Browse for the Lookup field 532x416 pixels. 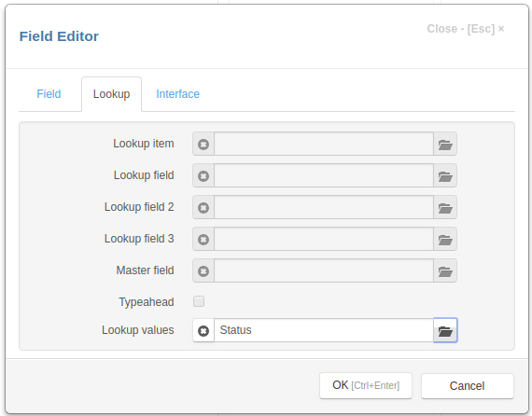pyautogui.click(x=445, y=175)
